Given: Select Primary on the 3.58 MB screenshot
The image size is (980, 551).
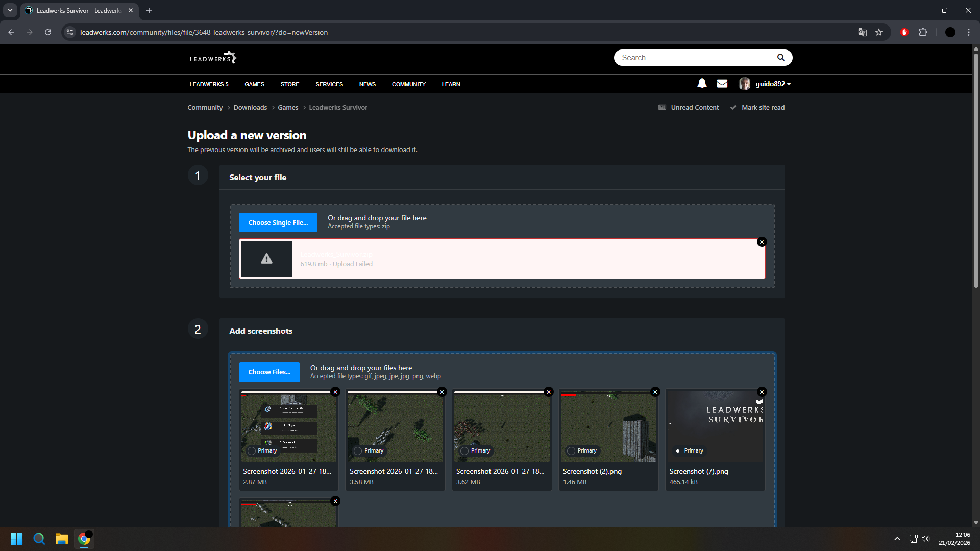Looking at the screenshot, I should (358, 451).
